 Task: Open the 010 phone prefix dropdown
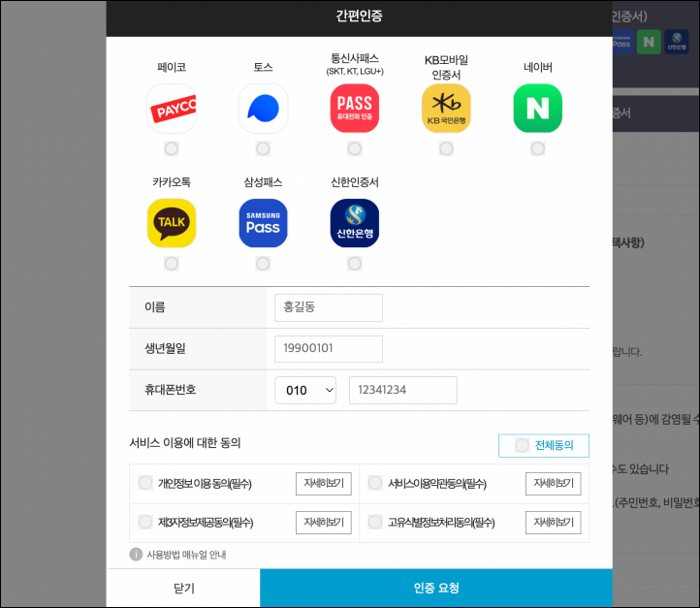point(305,390)
